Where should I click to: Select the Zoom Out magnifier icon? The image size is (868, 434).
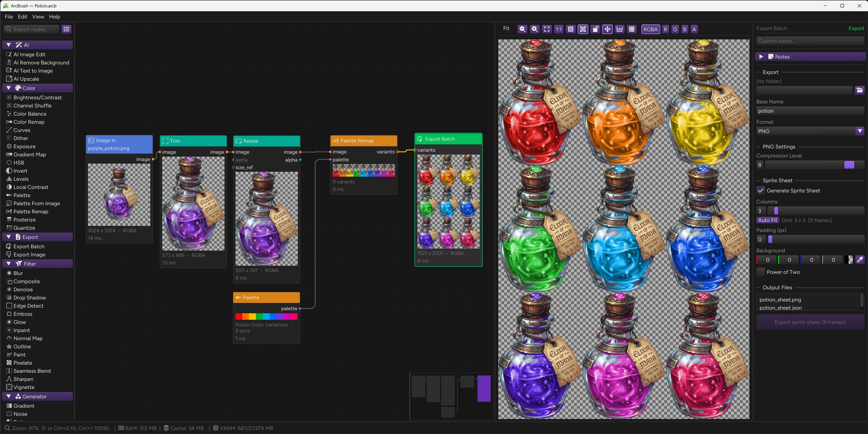[x=522, y=29]
